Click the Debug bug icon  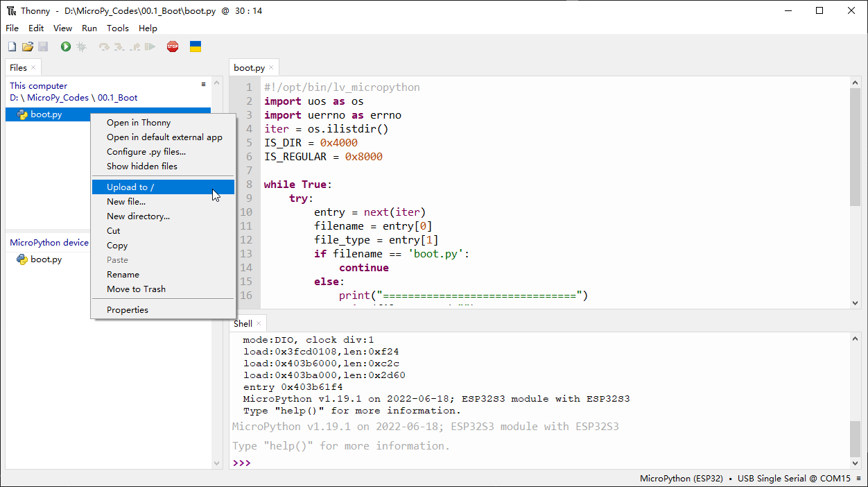pos(82,46)
